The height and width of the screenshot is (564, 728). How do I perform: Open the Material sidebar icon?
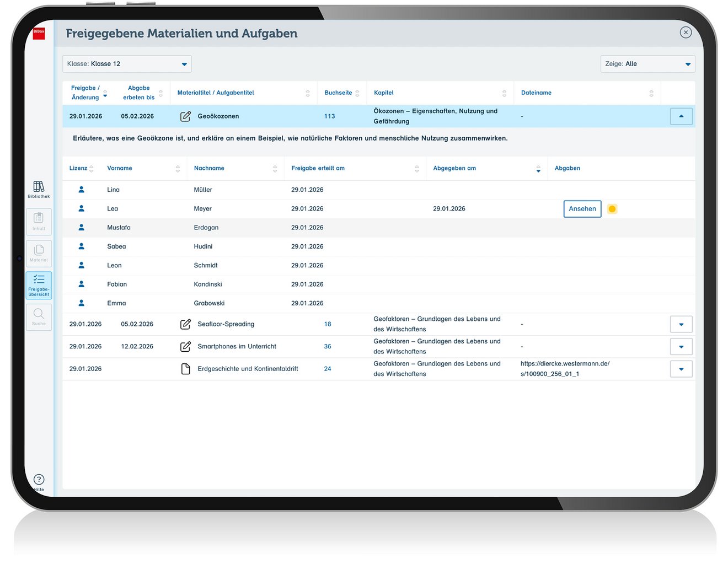click(39, 254)
